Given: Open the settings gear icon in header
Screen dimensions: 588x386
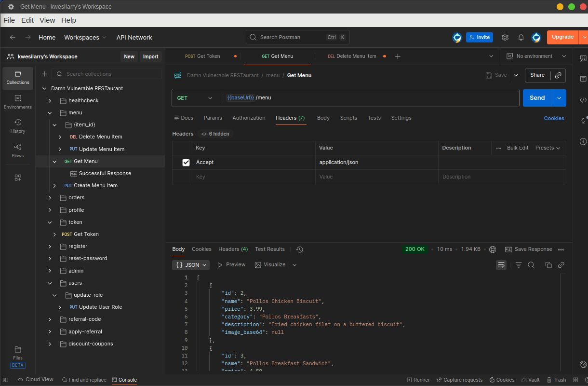Looking at the screenshot, I should pyautogui.click(x=505, y=37).
